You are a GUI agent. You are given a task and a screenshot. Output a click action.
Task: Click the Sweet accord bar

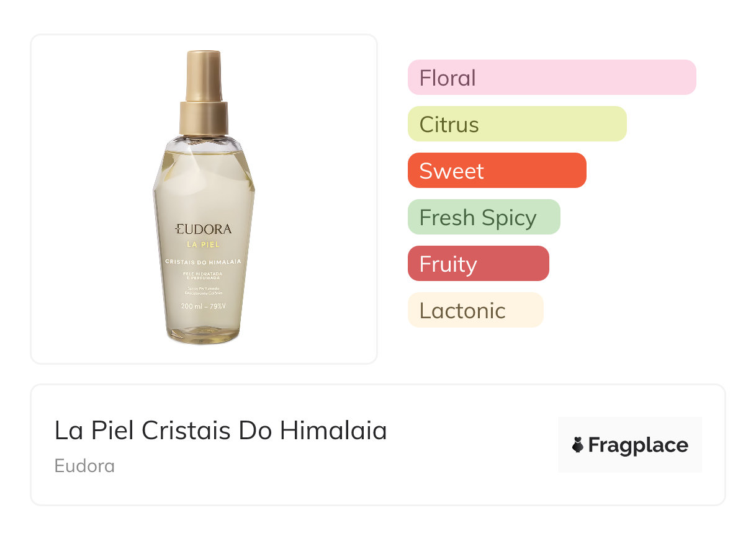pyautogui.click(x=497, y=171)
